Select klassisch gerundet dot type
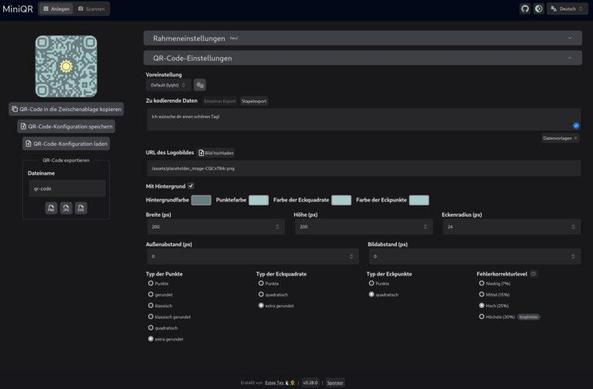Viewport: 593px width, 389px height. click(151, 316)
